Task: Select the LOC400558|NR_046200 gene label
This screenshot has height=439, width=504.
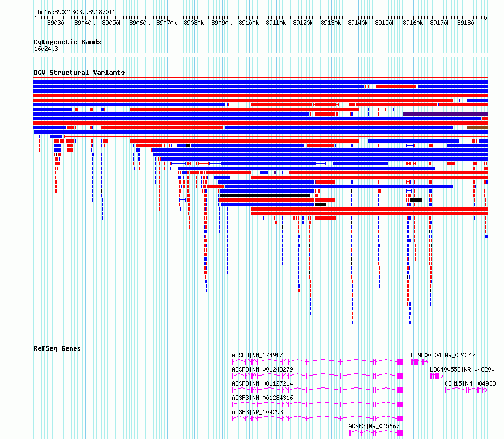Action: click(x=462, y=369)
